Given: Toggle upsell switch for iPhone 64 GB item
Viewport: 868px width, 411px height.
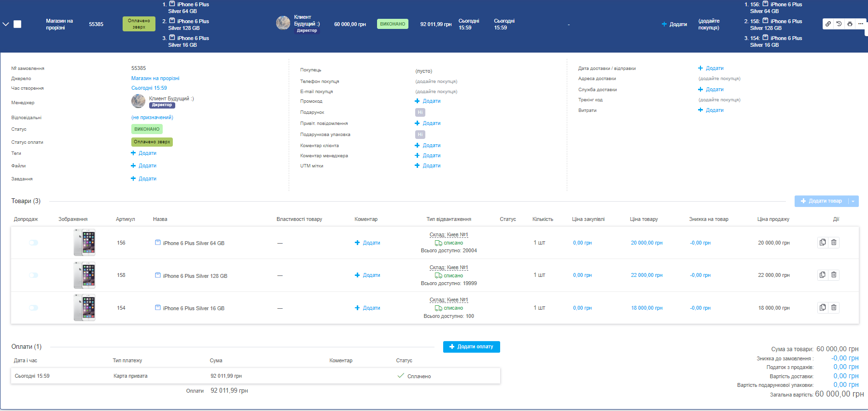Looking at the screenshot, I should click(x=33, y=243).
